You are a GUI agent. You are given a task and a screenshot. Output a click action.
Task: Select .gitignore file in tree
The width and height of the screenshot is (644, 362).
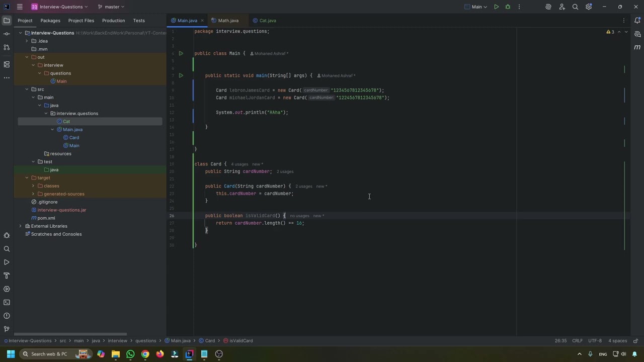[44, 202]
